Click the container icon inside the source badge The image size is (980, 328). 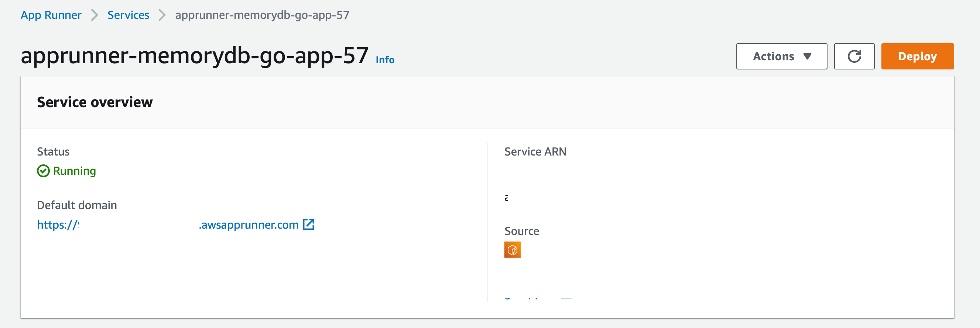coord(513,250)
